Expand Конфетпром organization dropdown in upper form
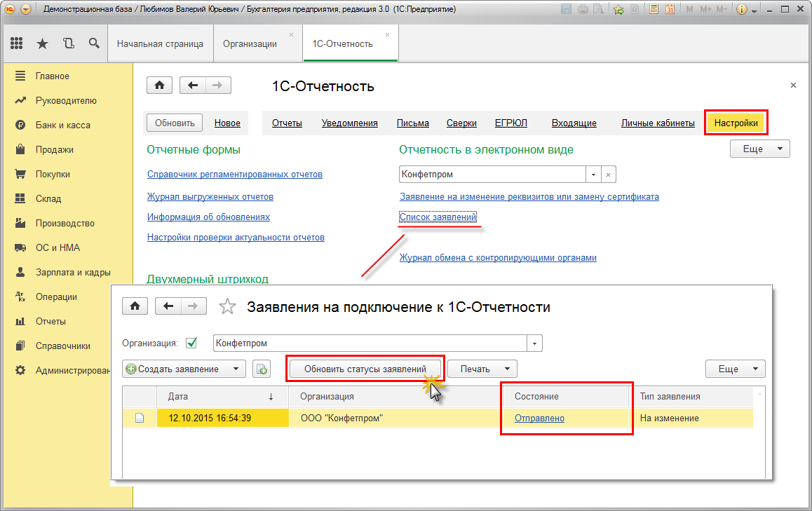The width and height of the screenshot is (812, 511). click(x=593, y=175)
